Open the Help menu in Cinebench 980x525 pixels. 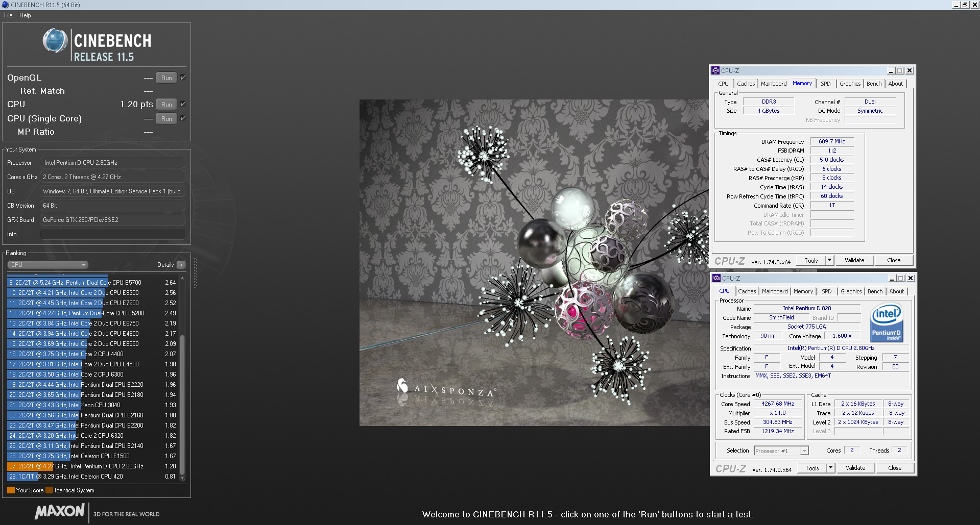(25, 15)
